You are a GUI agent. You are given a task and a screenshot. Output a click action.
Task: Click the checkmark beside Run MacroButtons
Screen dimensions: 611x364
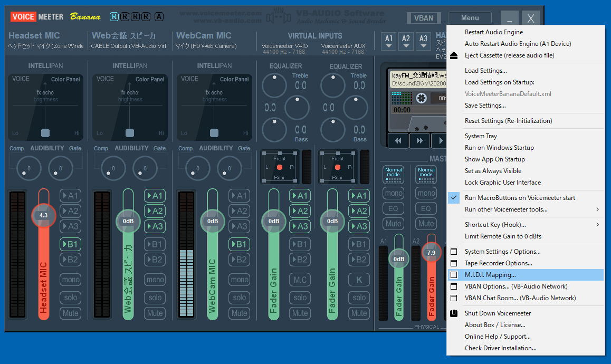[454, 198]
